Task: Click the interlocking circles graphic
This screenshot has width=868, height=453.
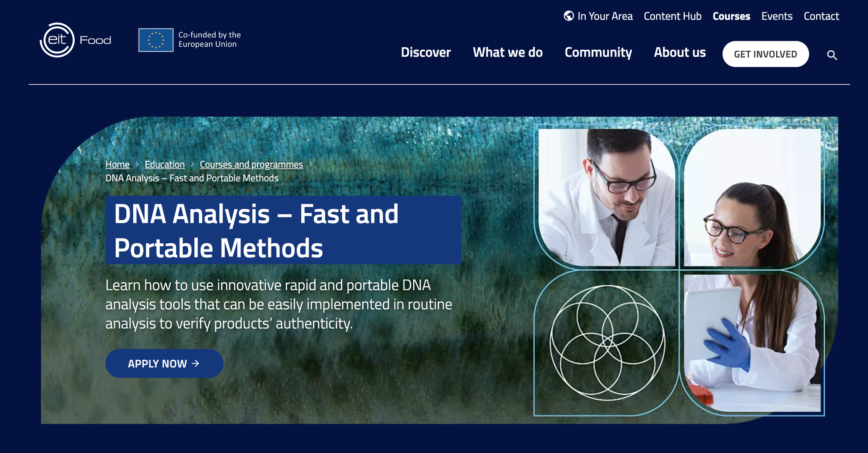Action: pyautogui.click(x=608, y=342)
